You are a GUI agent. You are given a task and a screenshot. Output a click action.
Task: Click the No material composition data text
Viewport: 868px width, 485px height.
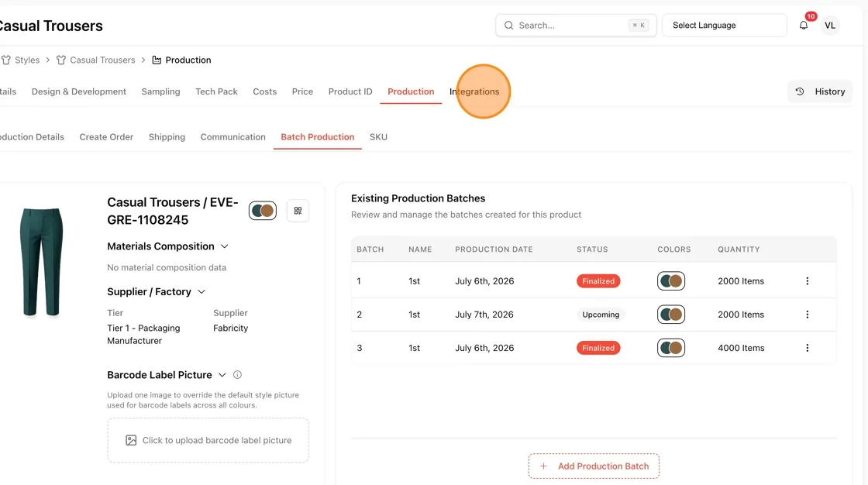[x=167, y=267]
